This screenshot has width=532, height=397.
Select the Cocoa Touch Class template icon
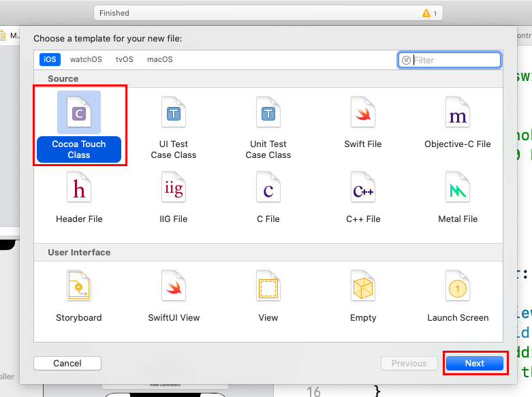79,112
